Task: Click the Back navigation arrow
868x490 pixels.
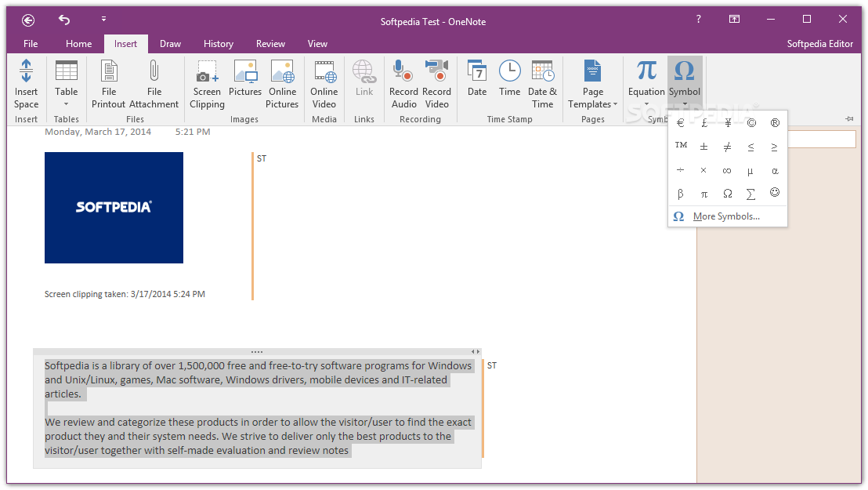Action: coord(28,20)
